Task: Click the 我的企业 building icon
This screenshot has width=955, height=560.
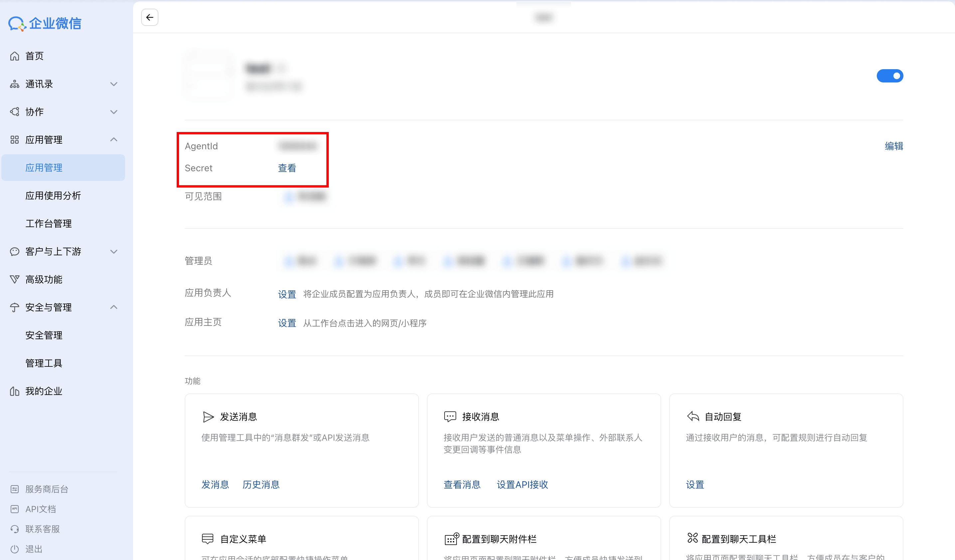Action: (14, 391)
